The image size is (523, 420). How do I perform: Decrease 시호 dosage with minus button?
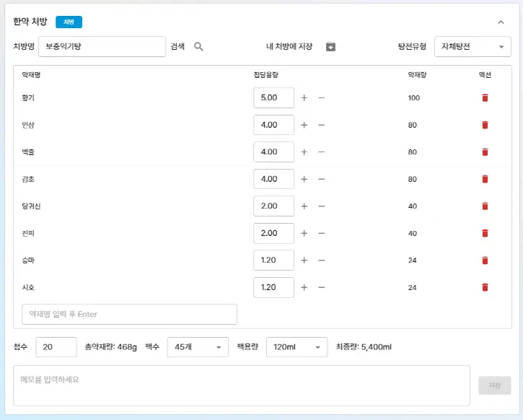pyautogui.click(x=322, y=287)
